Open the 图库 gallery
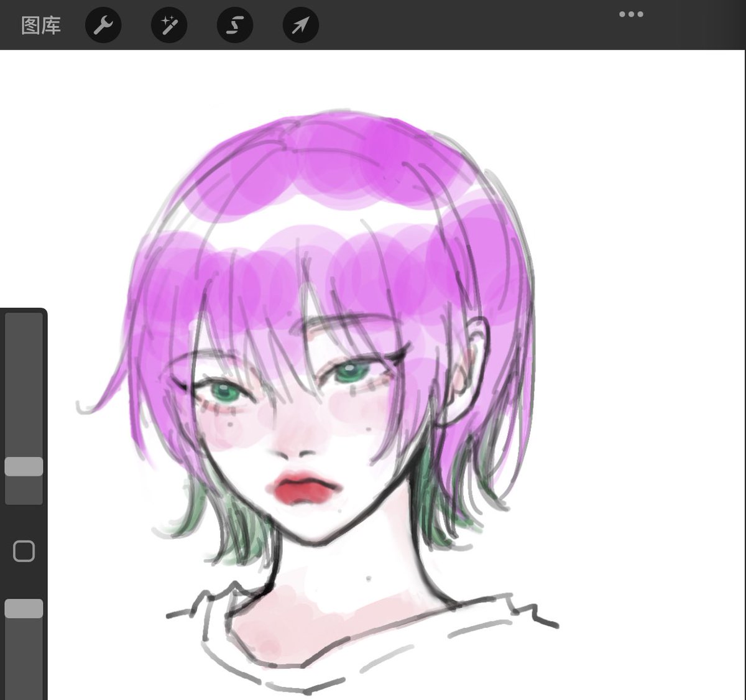This screenshot has width=746, height=700. pyautogui.click(x=41, y=25)
